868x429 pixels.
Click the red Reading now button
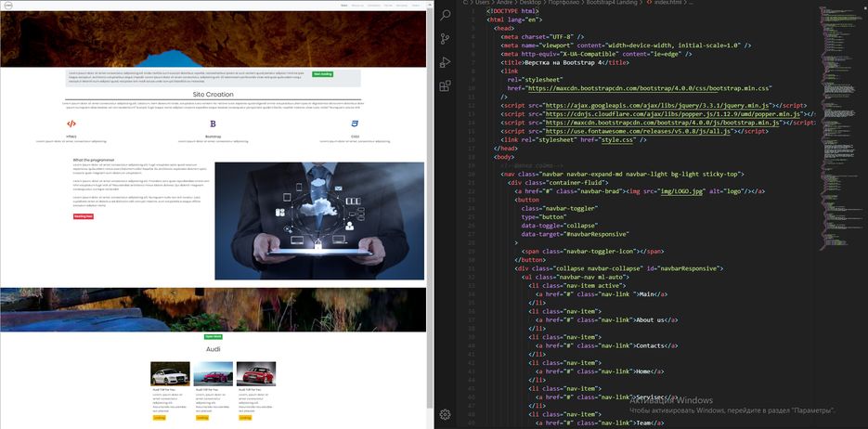coord(84,216)
